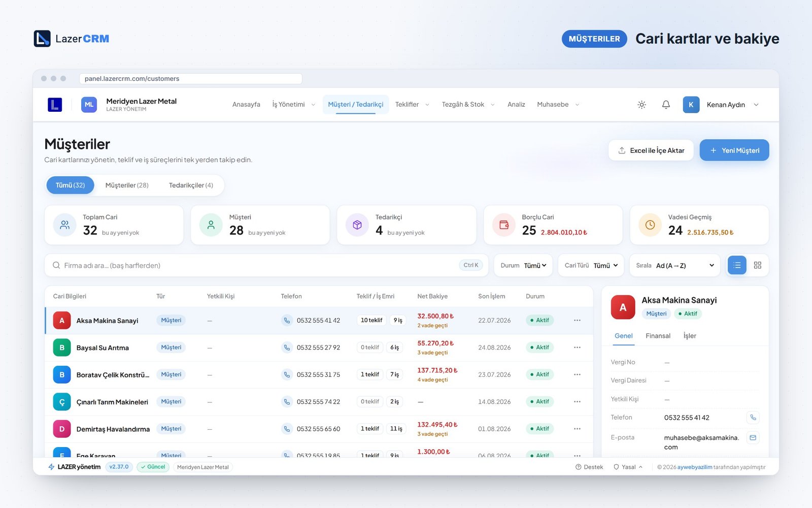Screen dimensions: 812x508
Task: Open the Destek link in footer
Action: (589, 467)
